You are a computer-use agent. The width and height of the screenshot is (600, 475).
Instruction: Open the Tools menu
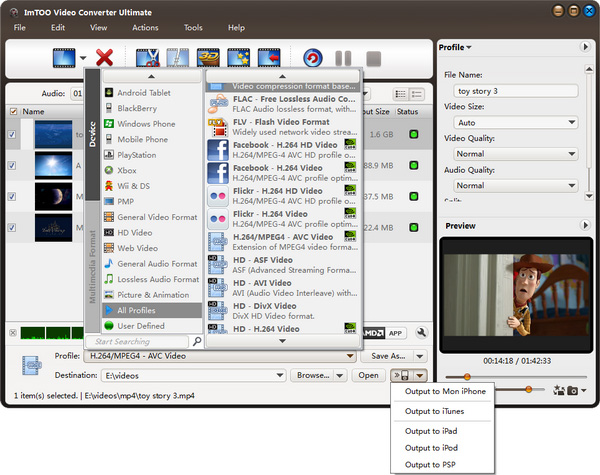tap(193, 28)
